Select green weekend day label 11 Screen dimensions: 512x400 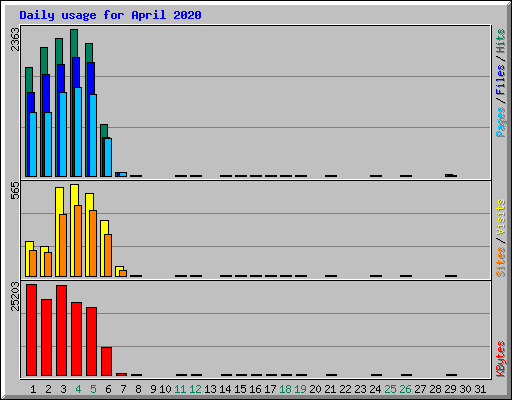pos(180,389)
